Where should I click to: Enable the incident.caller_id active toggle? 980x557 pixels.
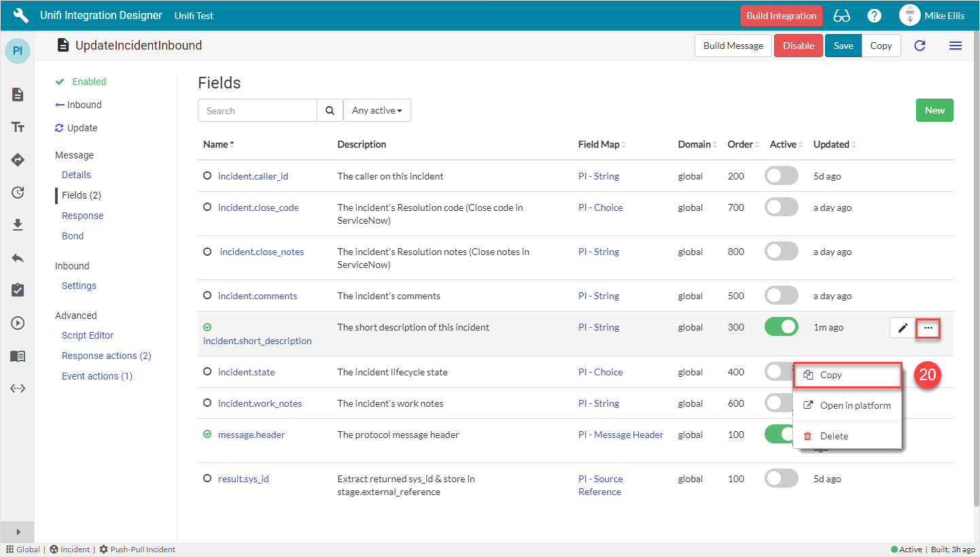782,176
